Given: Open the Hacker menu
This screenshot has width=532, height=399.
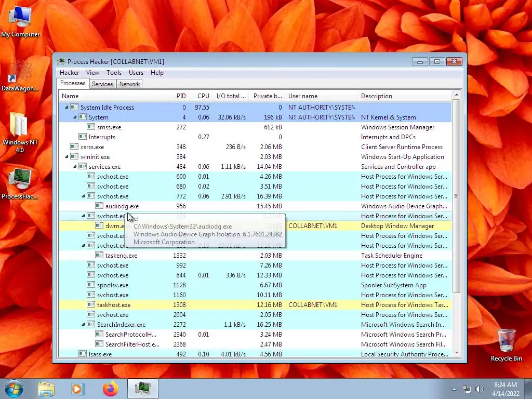Looking at the screenshot, I should tap(69, 73).
